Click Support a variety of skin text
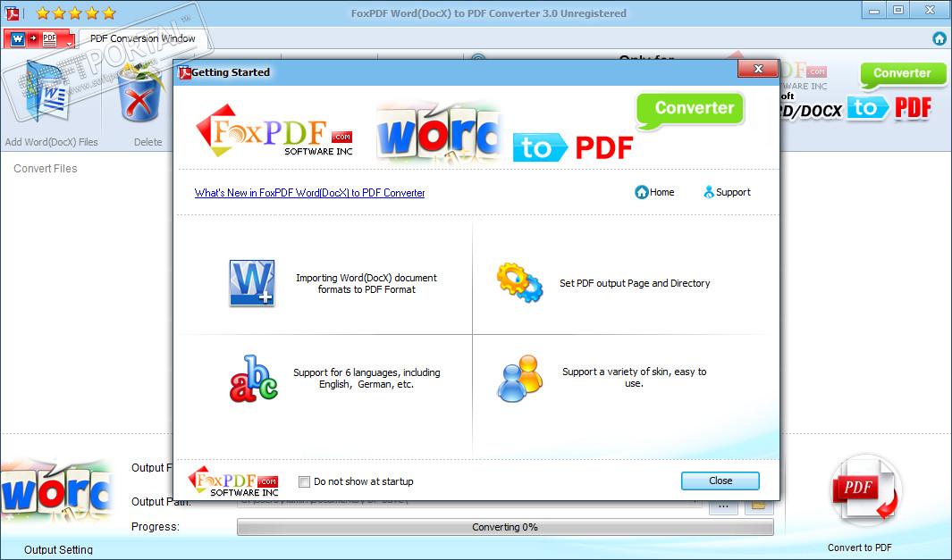Viewport: 952px width, 560px height. [x=634, y=378]
